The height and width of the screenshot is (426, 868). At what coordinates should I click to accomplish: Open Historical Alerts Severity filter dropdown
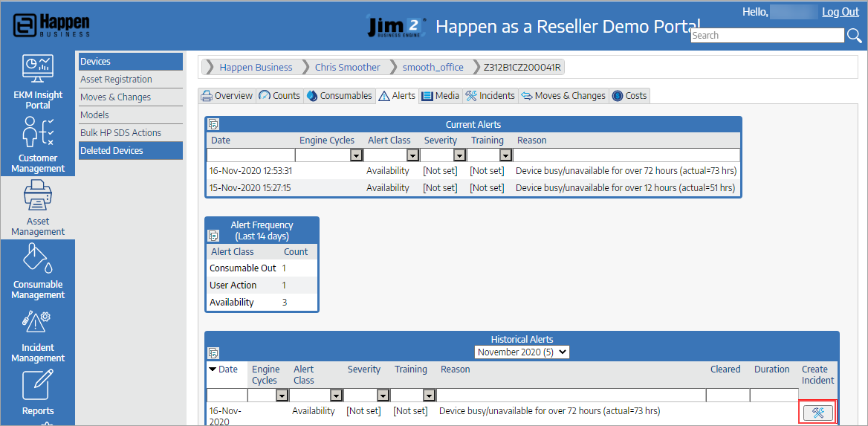point(383,395)
